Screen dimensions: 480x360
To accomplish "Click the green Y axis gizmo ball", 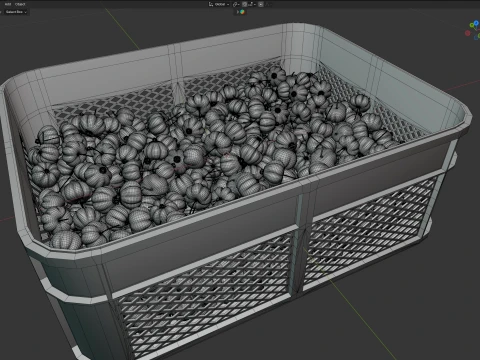I will (472, 26).
